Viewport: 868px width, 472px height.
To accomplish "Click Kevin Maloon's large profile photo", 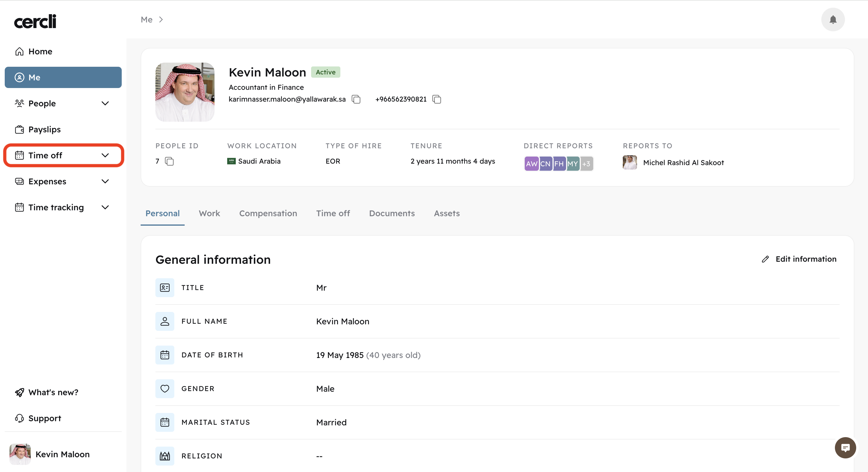I will [x=185, y=92].
